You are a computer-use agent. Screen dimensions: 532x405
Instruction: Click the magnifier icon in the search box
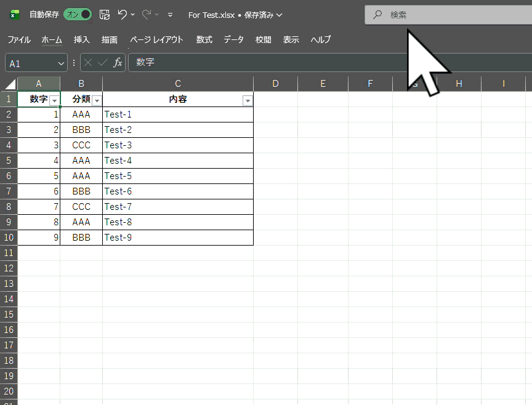tap(377, 15)
